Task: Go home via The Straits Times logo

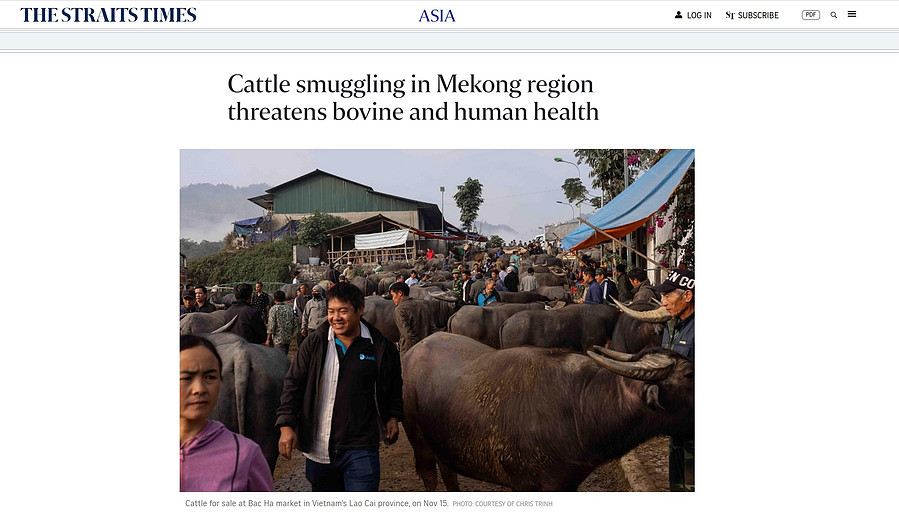Action: tap(108, 15)
